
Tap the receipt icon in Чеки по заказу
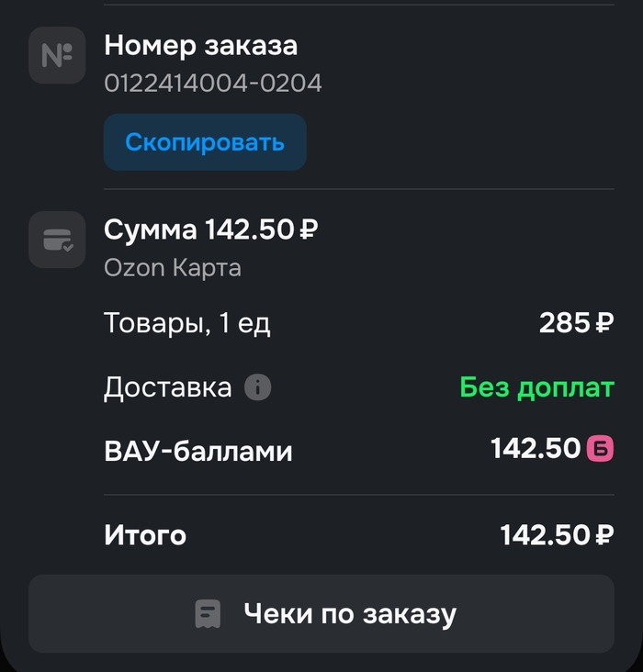point(209,613)
